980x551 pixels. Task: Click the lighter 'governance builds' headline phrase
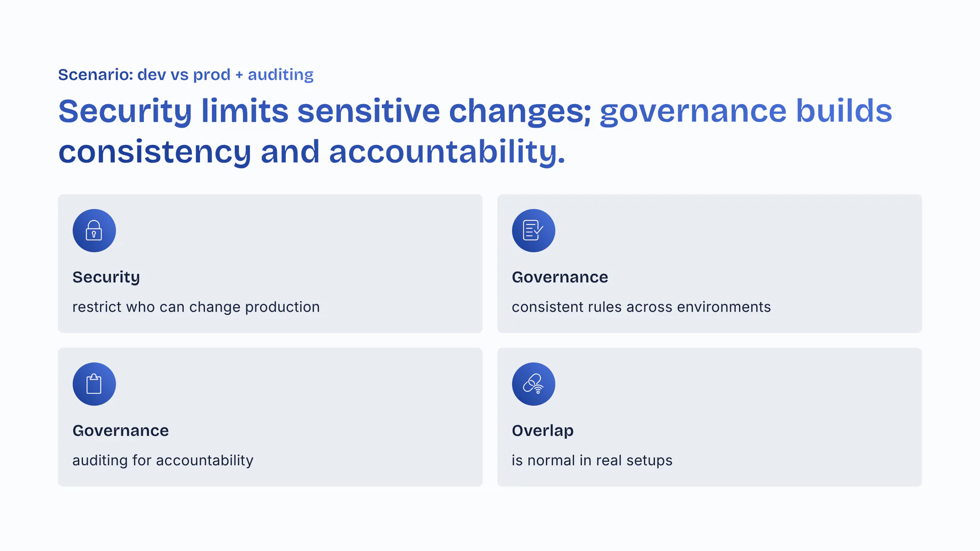tap(746, 111)
